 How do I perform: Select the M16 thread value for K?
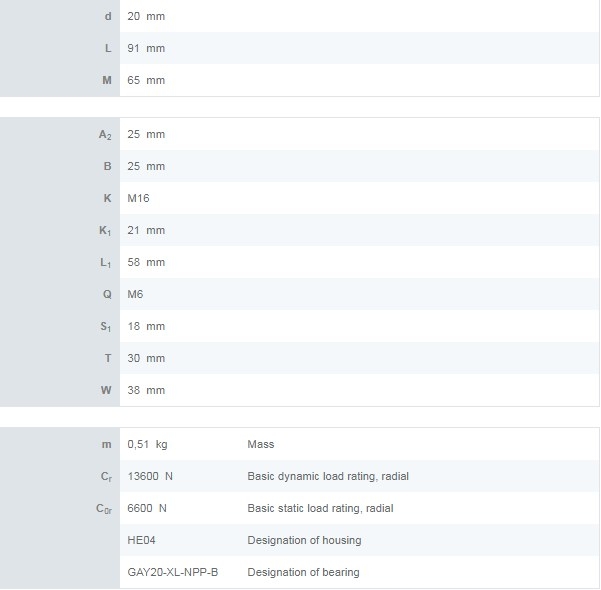pyautogui.click(x=138, y=199)
